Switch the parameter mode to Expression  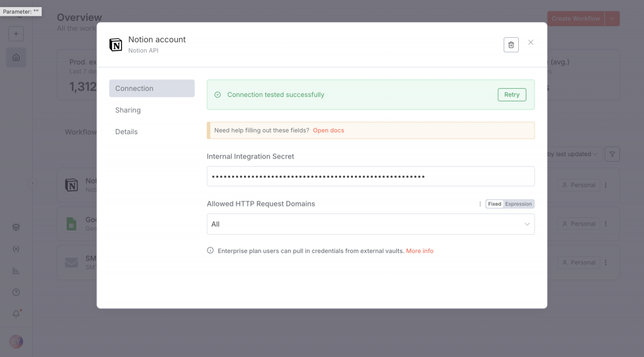[518, 204]
